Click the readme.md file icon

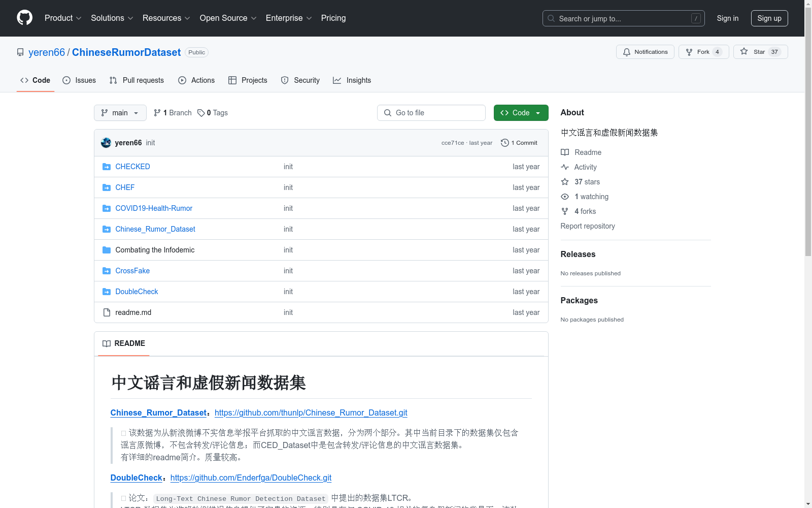tap(107, 312)
